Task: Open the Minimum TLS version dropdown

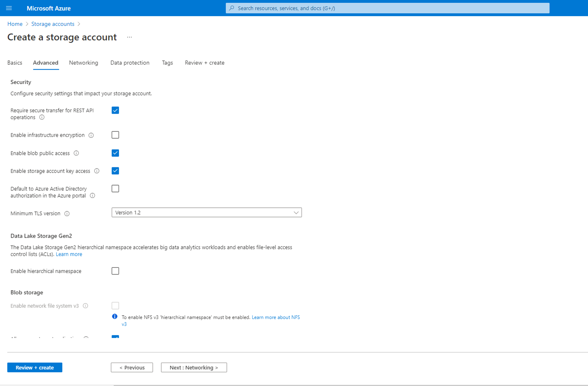Action: pyautogui.click(x=206, y=213)
